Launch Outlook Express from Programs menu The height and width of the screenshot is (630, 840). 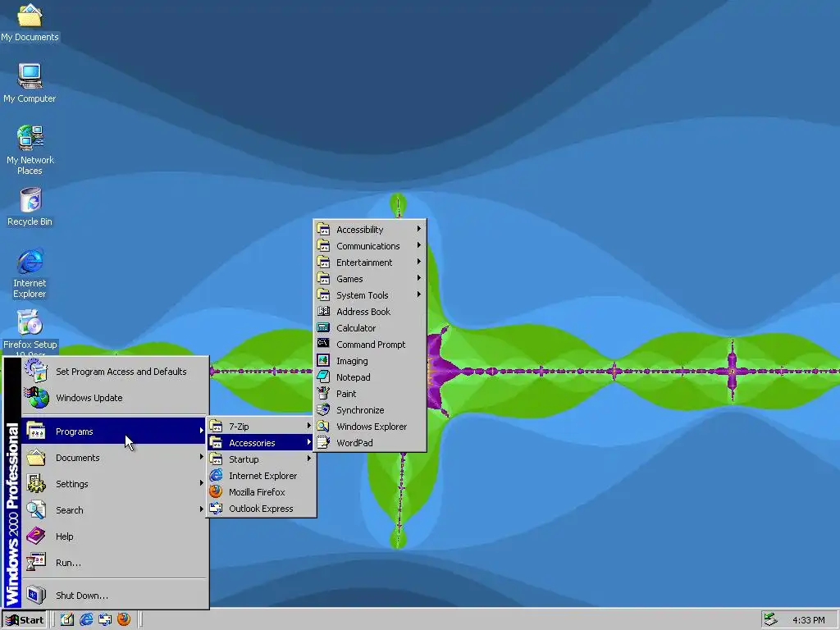[x=261, y=509]
